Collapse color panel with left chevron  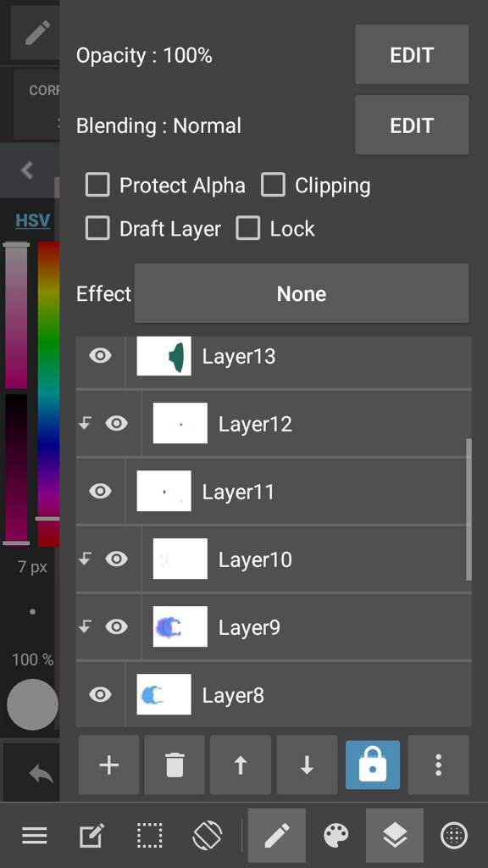[x=27, y=170]
